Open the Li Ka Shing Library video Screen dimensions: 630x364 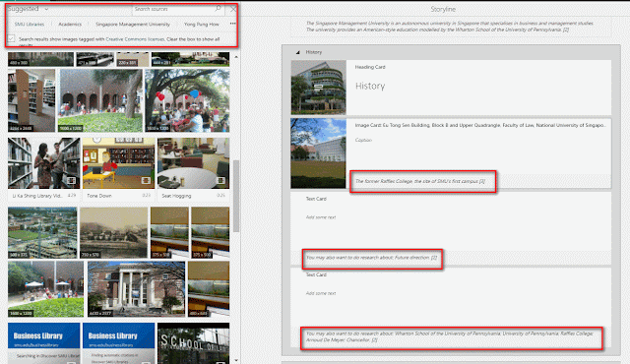coord(43,163)
